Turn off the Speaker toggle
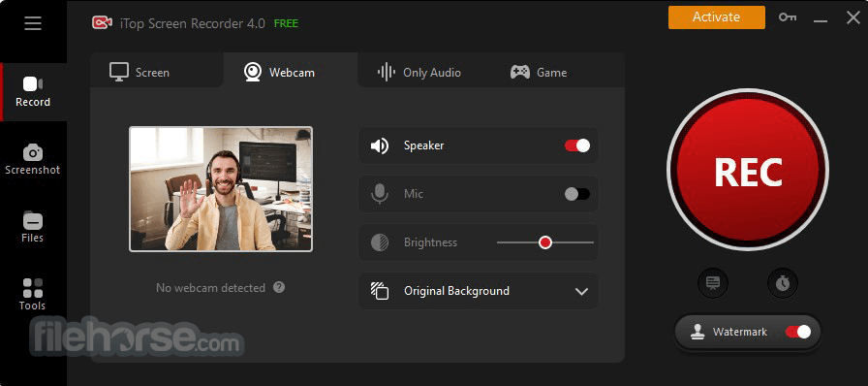This screenshot has width=868, height=386. tap(577, 145)
